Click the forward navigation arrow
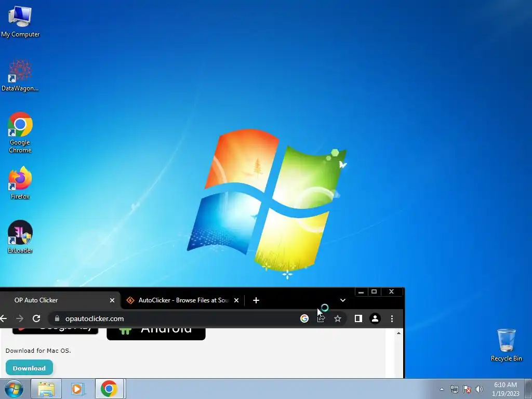This screenshot has width=532, height=399. [20, 318]
